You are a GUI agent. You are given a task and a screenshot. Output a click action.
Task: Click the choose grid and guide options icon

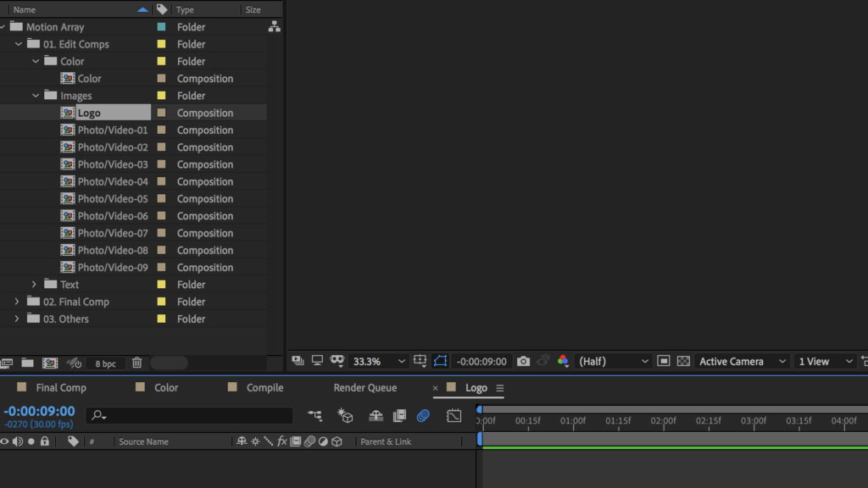[x=420, y=361]
